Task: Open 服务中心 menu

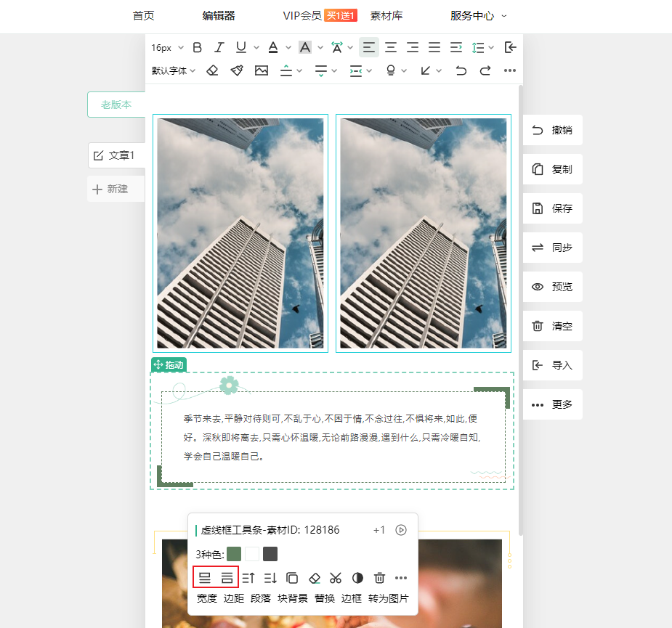Action: [x=472, y=16]
